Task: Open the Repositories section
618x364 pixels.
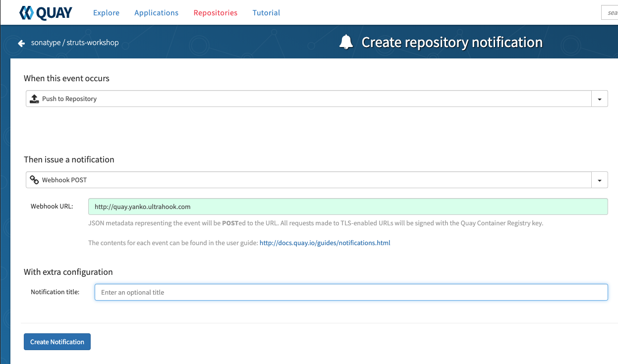Action: (215, 13)
